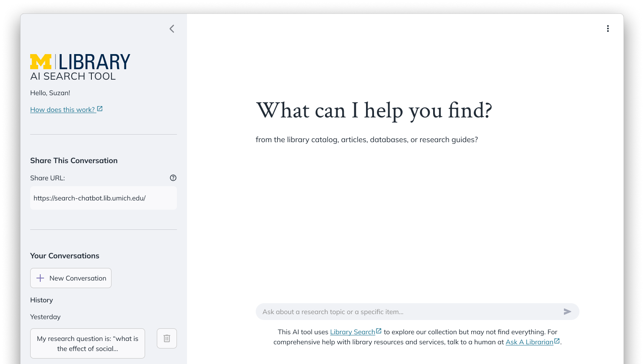Open the three-dot options menu
644x364 pixels.
pos(608,29)
